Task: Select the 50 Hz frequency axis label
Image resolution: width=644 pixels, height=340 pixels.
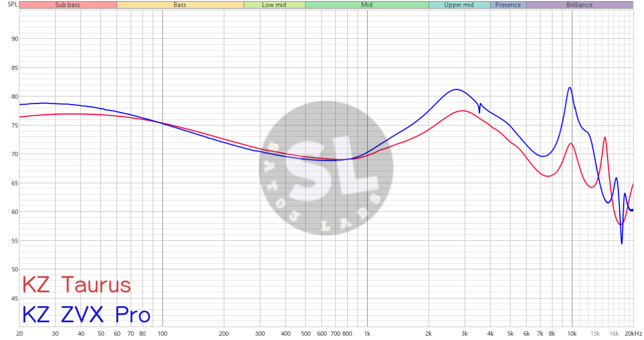Action: [101, 333]
